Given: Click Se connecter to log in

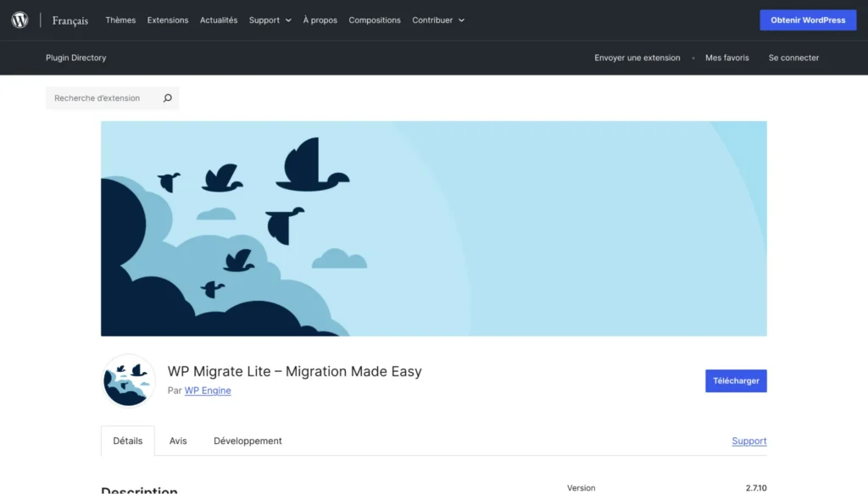Looking at the screenshot, I should coord(793,58).
